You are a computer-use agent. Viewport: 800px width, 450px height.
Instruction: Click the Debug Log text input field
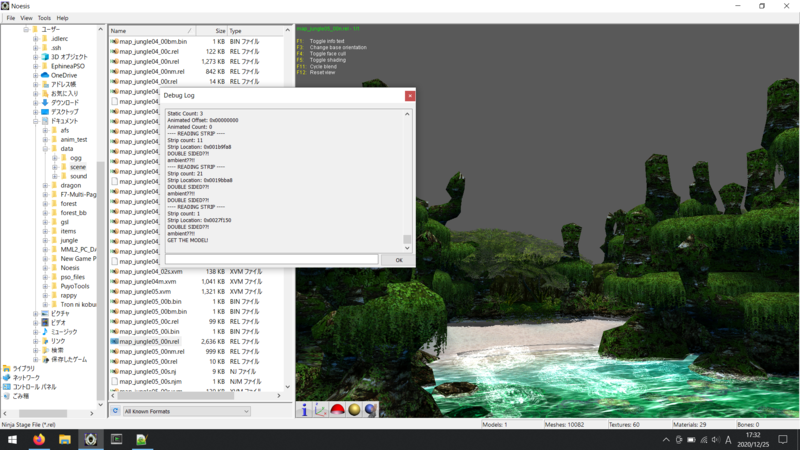[271, 260]
